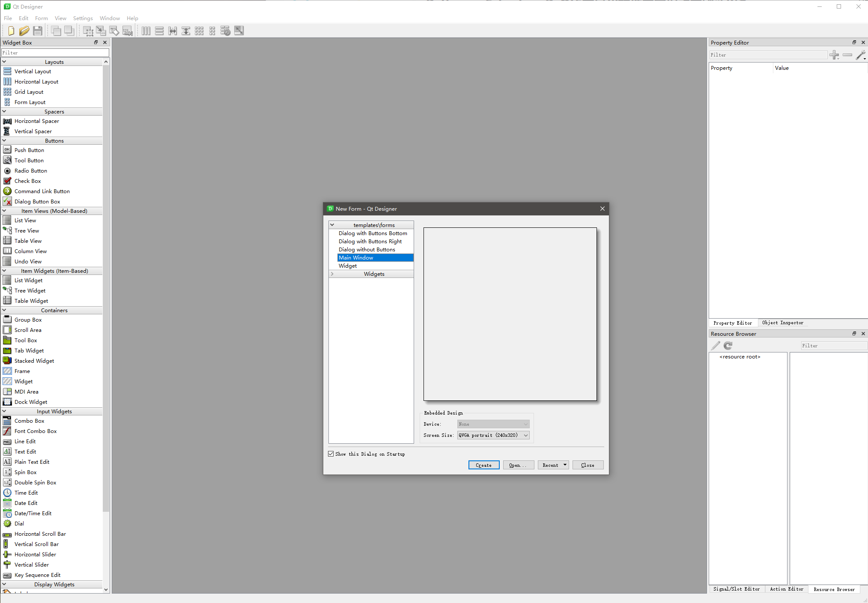Select Push Button in Widget Box
Image resolution: width=868 pixels, height=603 pixels.
pyautogui.click(x=29, y=150)
